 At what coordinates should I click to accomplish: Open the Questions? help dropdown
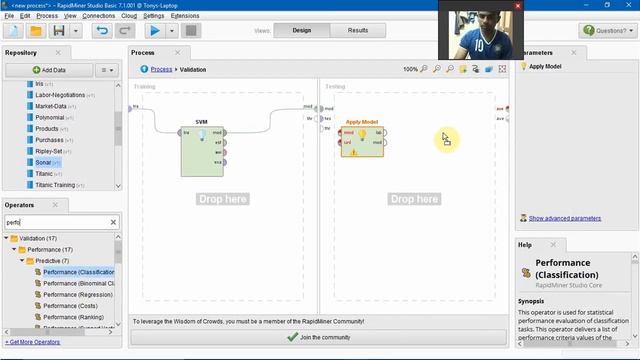pos(608,31)
